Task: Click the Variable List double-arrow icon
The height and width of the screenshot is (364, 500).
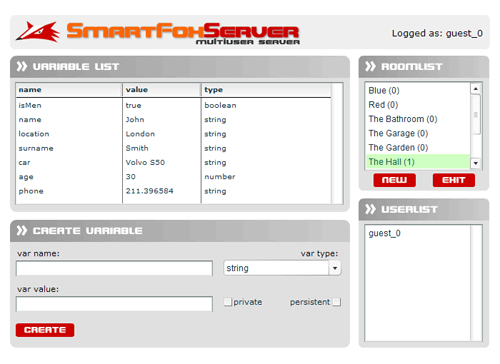Action: click(x=22, y=66)
